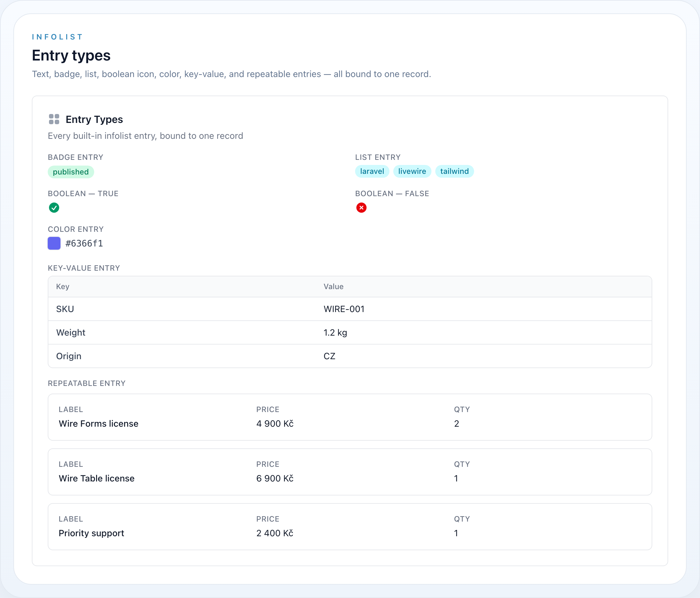Click the published badge
700x598 pixels.
[71, 172]
